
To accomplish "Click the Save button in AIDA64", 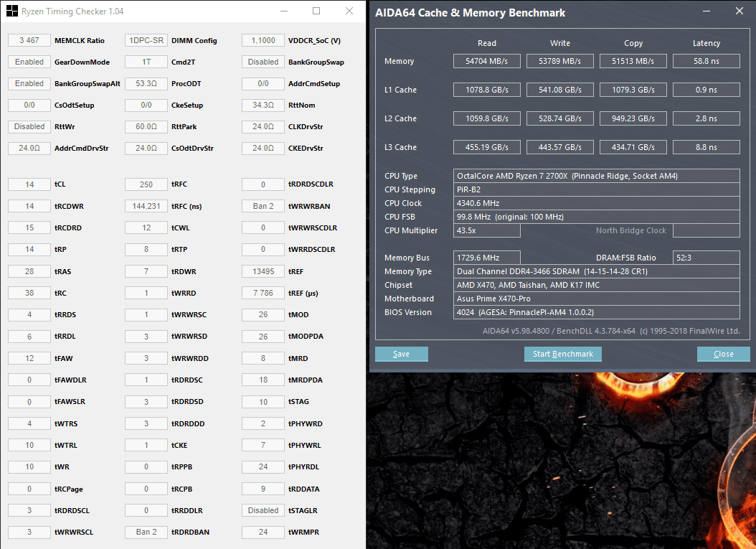I will (401, 354).
